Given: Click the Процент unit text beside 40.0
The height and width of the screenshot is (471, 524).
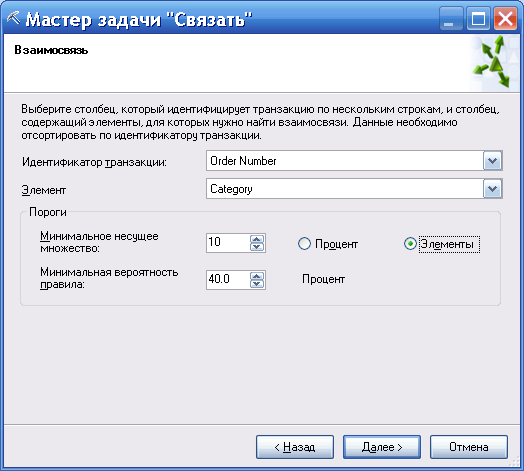Looking at the screenshot, I should [323, 279].
